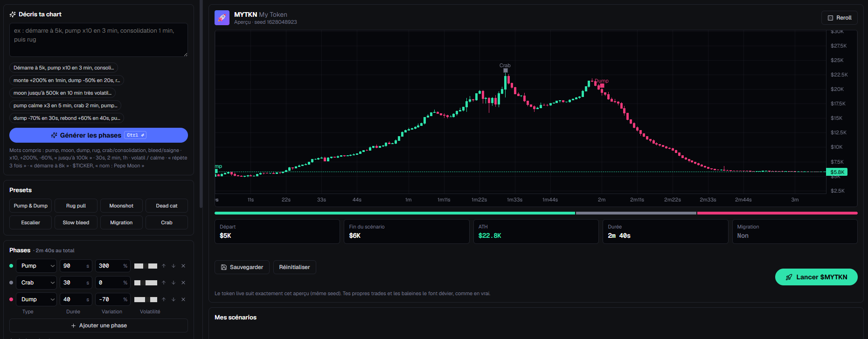Choose the Slow bleed preset

click(76, 222)
